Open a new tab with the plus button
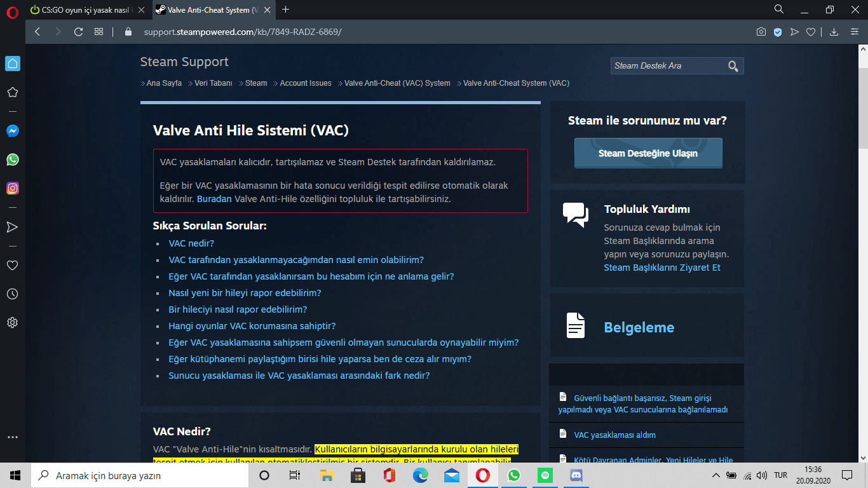 [x=285, y=10]
